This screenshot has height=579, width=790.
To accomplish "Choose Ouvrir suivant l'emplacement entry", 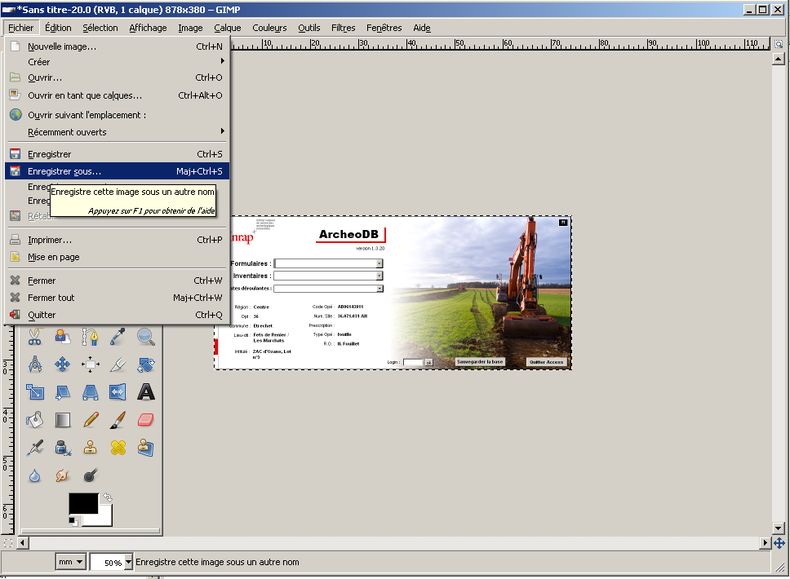I will (117, 115).
